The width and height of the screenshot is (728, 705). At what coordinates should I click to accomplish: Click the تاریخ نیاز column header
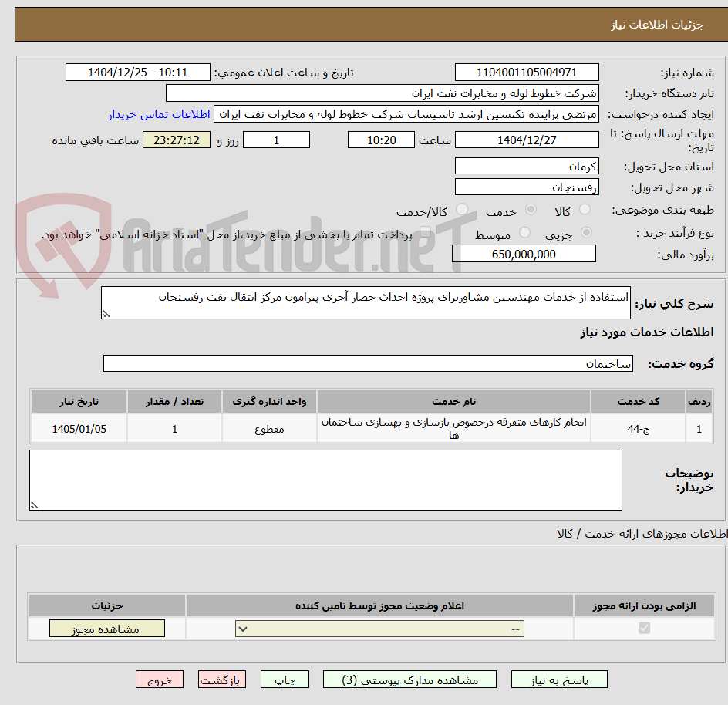(x=79, y=402)
